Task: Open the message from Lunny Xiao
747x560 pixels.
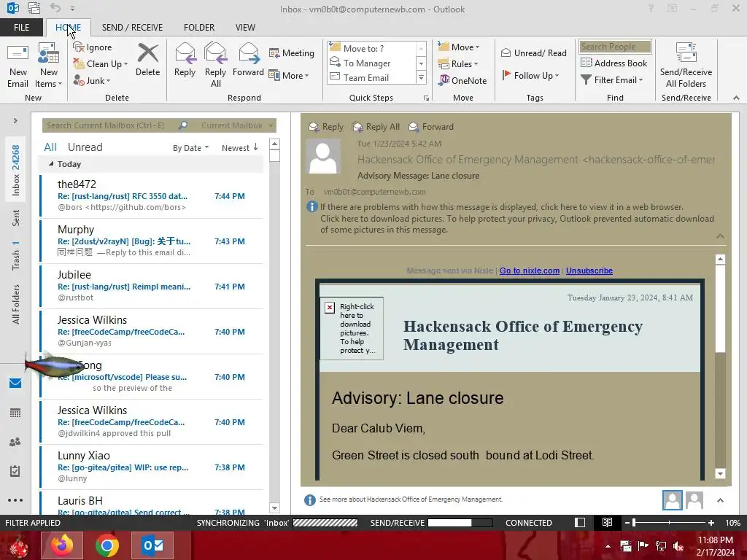Action: (x=152, y=467)
